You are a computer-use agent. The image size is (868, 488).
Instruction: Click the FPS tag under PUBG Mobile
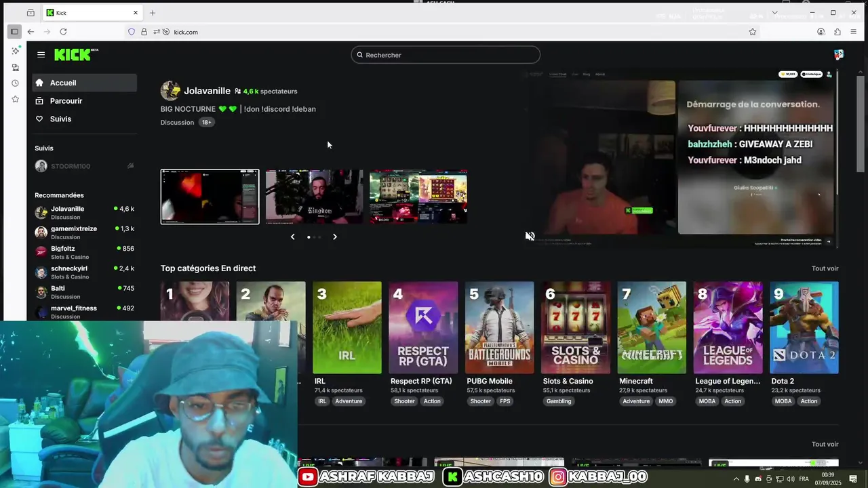[505, 401]
